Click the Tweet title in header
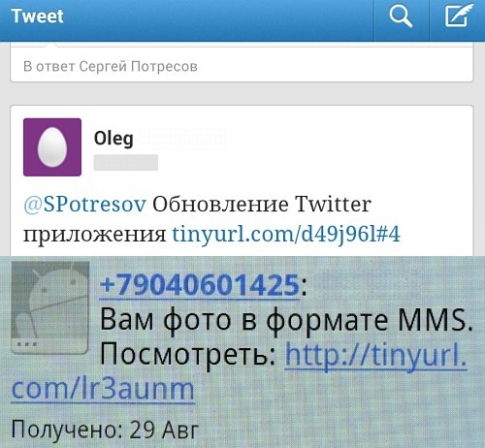The width and height of the screenshot is (485, 448). (37, 16)
